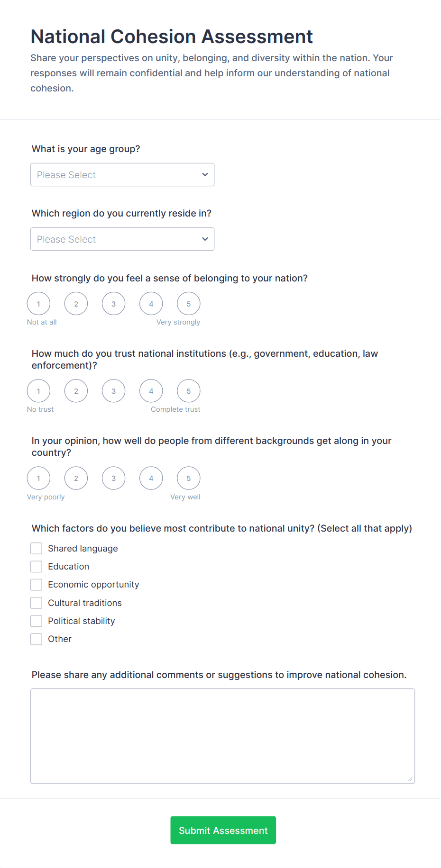Image resolution: width=441 pixels, height=868 pixels.
Task: Enable the Economic opportunity option
Action: [x=36, y=584]
